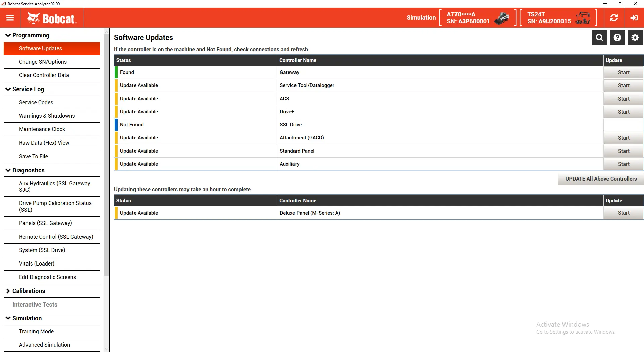Select the TS24T machine icon
Screen dimensions: 644x352
583,18
